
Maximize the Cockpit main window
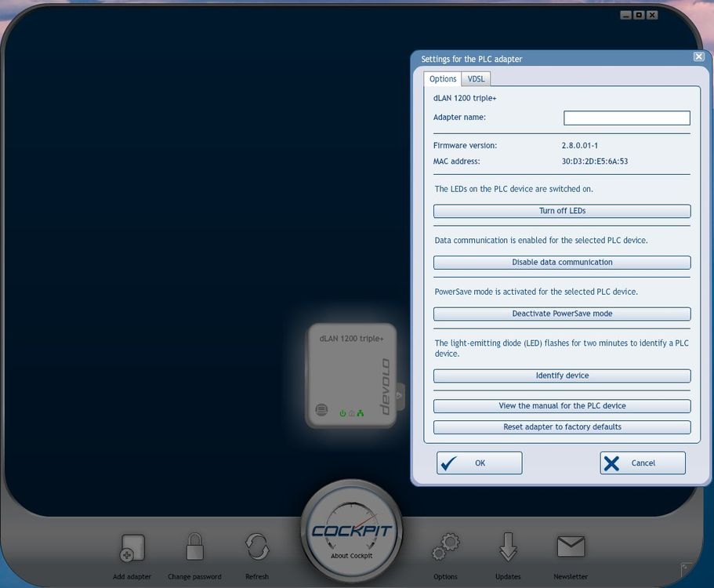click(x=639, y=15)
